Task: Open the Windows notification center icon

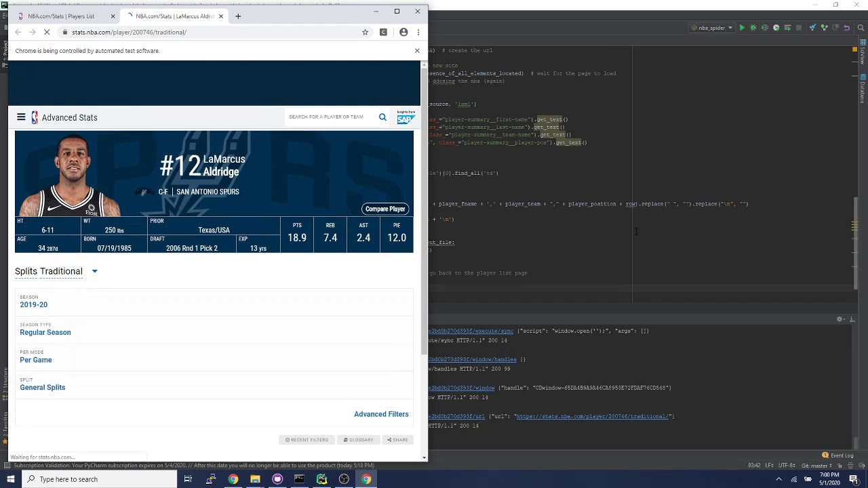Action: click(x=854, y=479)
